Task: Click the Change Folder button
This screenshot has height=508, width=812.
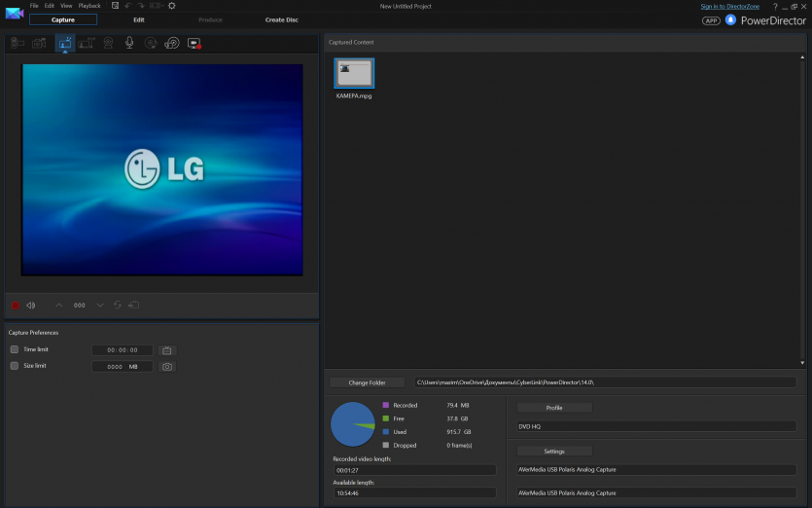Action: (x=367, y=382)
